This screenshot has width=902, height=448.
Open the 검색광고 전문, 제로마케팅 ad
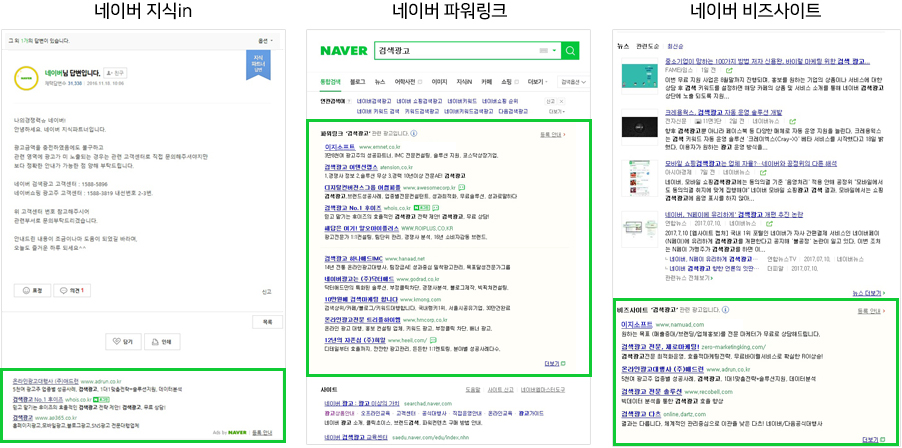660,347
